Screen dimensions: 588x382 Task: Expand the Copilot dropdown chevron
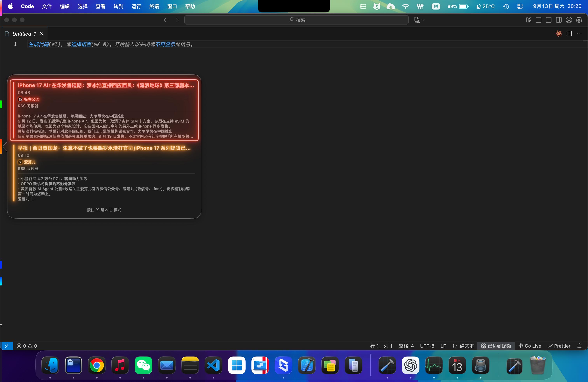point(423,20)
